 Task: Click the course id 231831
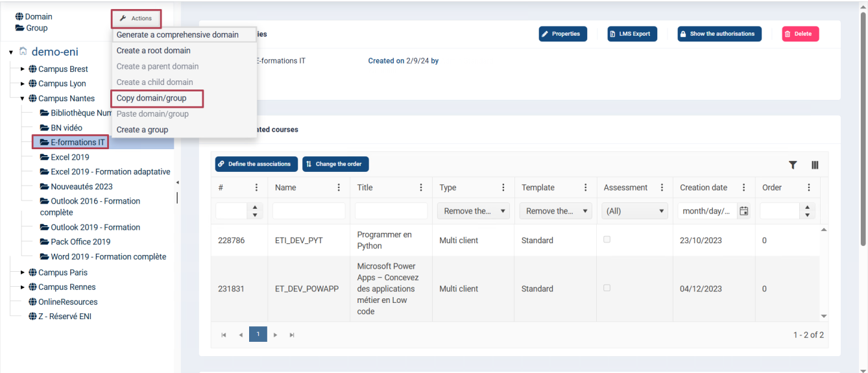pos(231,289)
